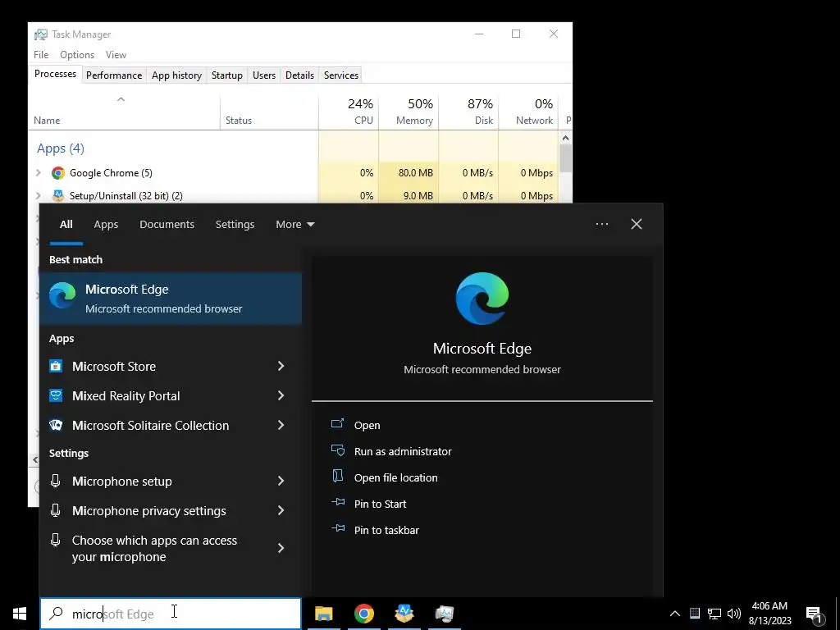This screenshot has height=630, width=840.
Task: Expand Mixed Reality Portal result options
Action: (281, 395)
